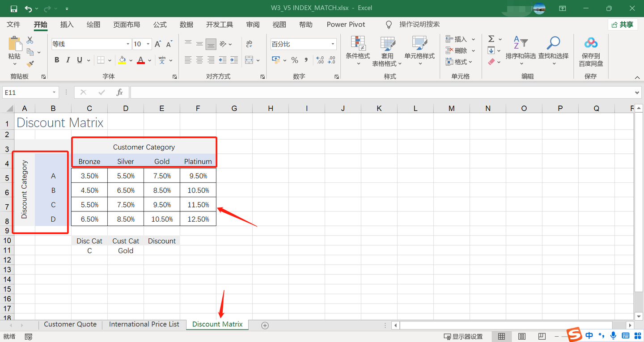Screen dimensions: 644x342
Task: Click the Undo arrow icon
Action: (29, 8)
